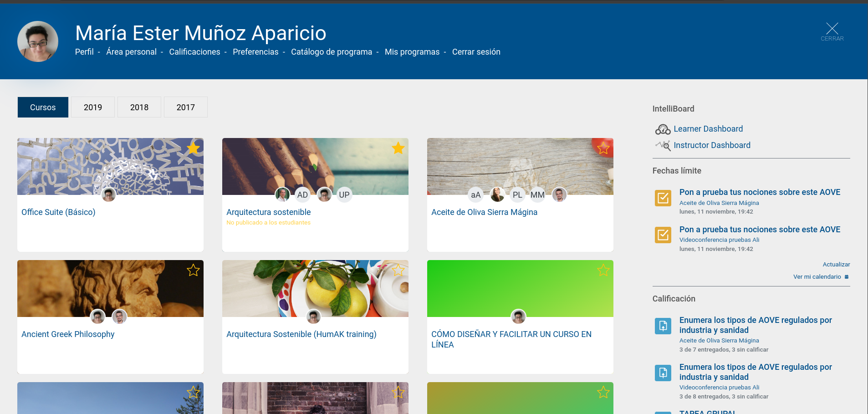Click the MM avatar on Aceite de Oliva
Viewport: 868px width, 414px height.
tap(537, 195)
